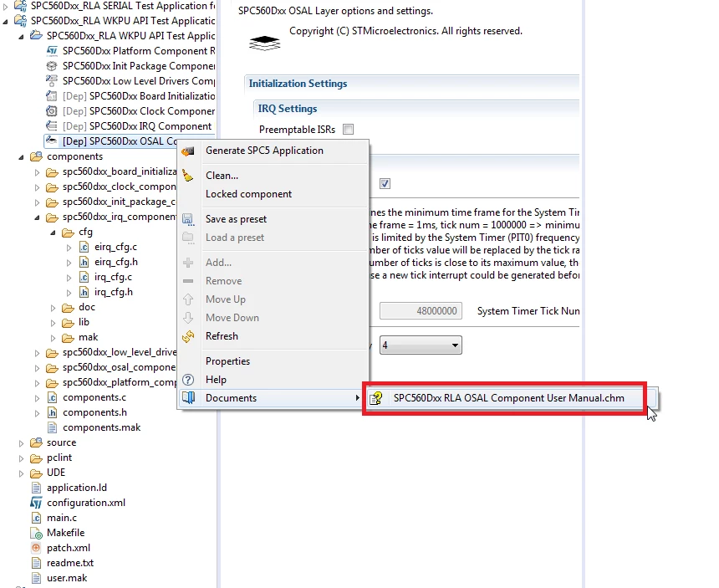Select Locked component menu entry
The width and height of the screenshot is (719, 588).
pos(273,194)
